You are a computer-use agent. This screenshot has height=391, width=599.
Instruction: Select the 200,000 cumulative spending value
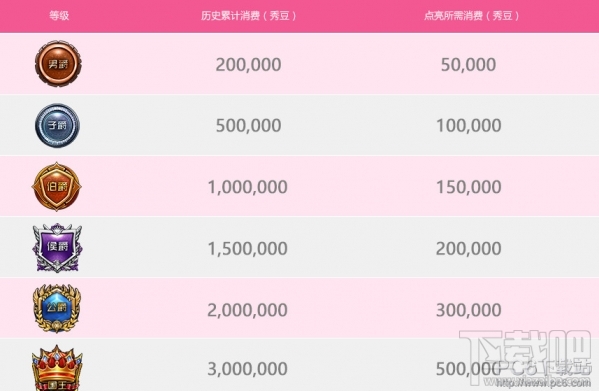[248, 65]
